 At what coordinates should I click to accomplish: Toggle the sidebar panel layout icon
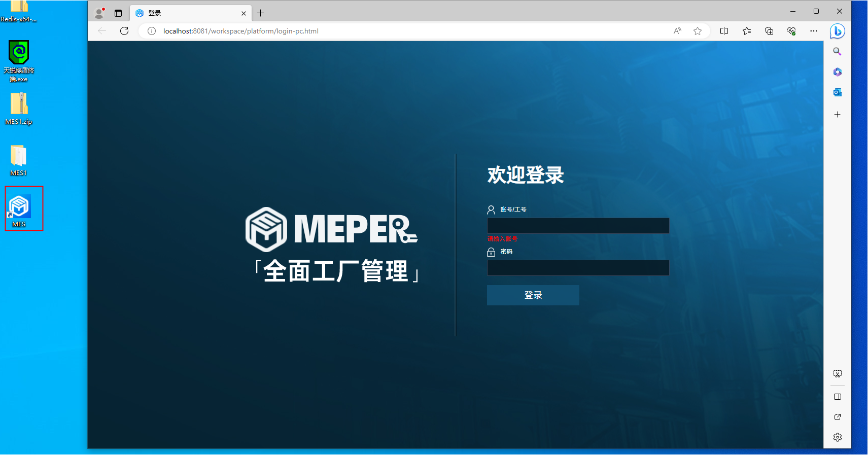point(838,397)
